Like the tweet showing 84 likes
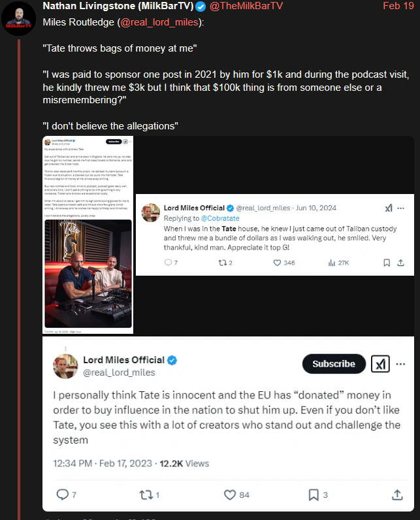 (x=229, y=495)
